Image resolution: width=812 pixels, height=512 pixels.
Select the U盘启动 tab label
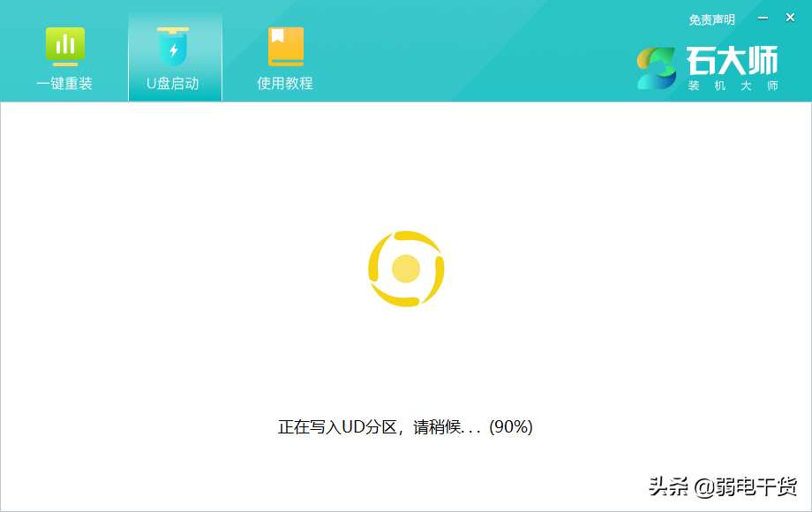point(173,84)
